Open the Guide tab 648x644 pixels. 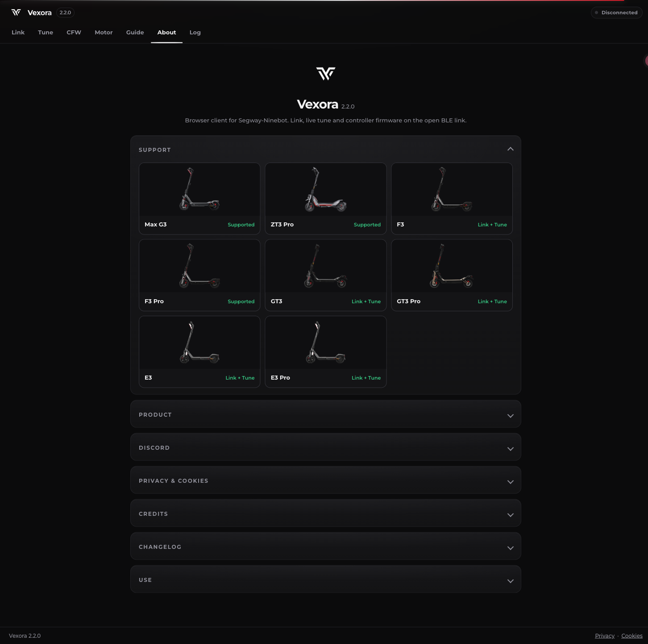pos(135,33)
